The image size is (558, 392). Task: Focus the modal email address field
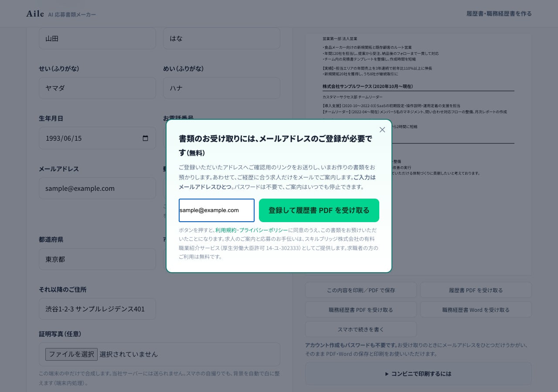click(217, 210)
